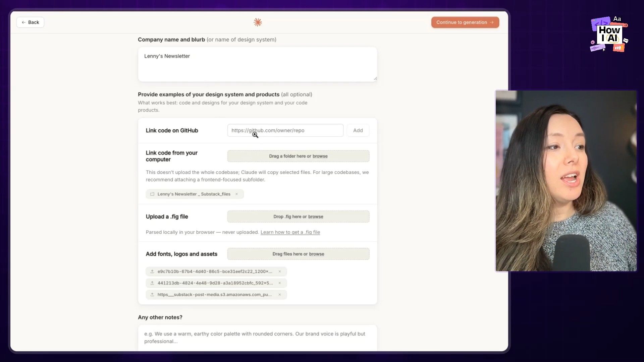Image resolution: width=644 pixels, height=362 pixels.
Task: Click 'Add fonts, logos and assets' label
Action: click(x=181, y=254)
